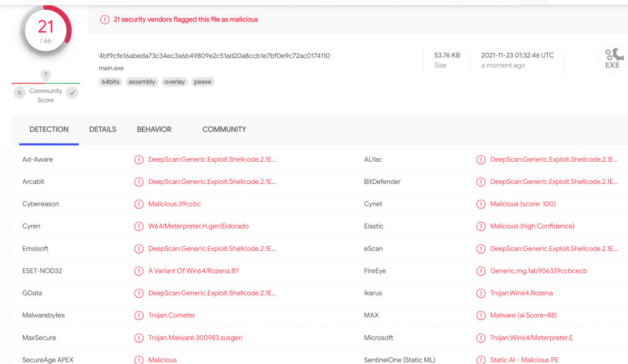628x364 pixels.
Task: Click the alert icon in MAX row
Action: (481, 316)
